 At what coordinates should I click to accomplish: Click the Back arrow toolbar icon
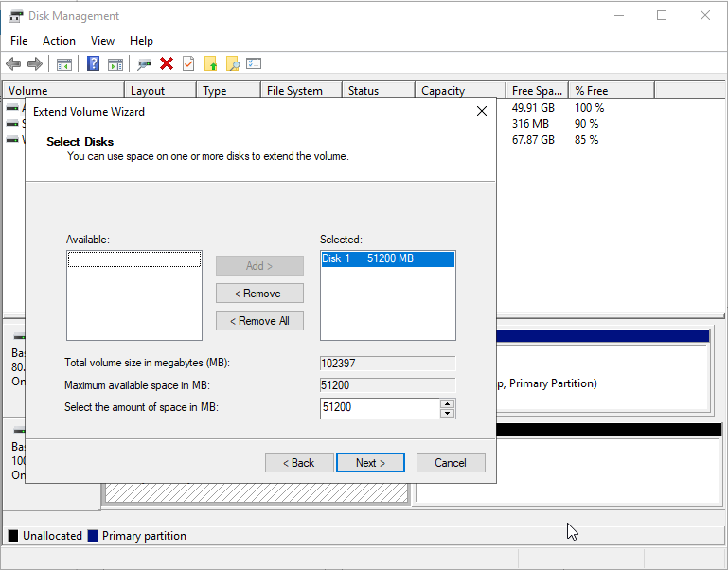point(13,63)
